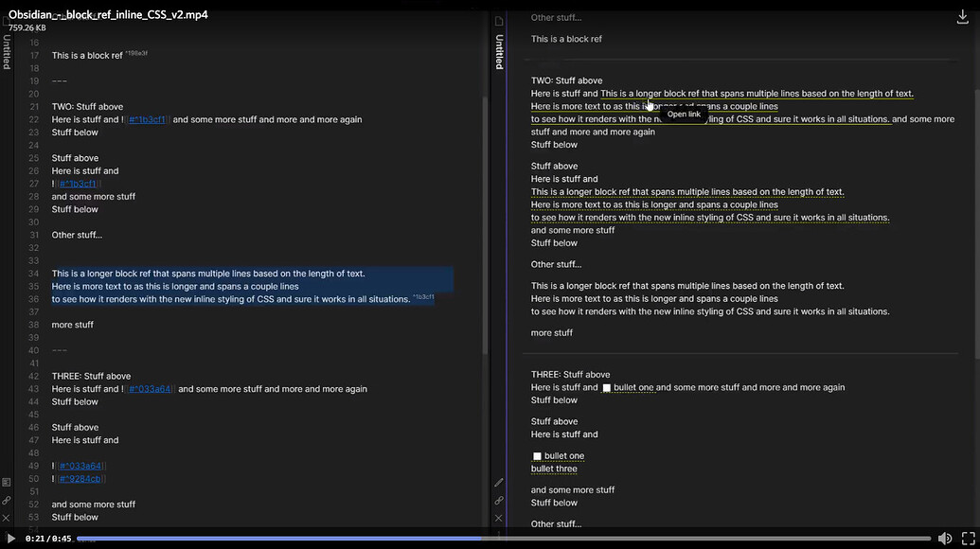Screen dimensions: 980x549
Task: Click the document icon on the Untitled tab
Action: pyautogui.click(x=499, y=20)
